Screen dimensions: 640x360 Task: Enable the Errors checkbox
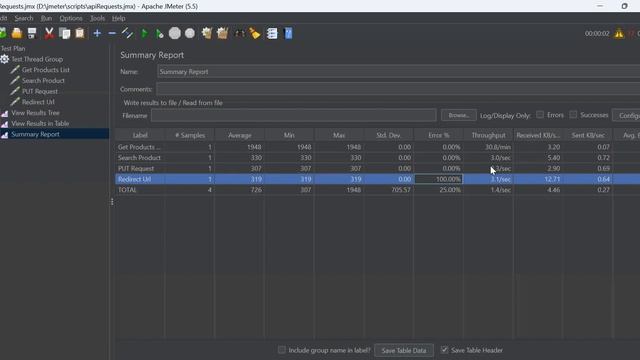coord(540,115)
